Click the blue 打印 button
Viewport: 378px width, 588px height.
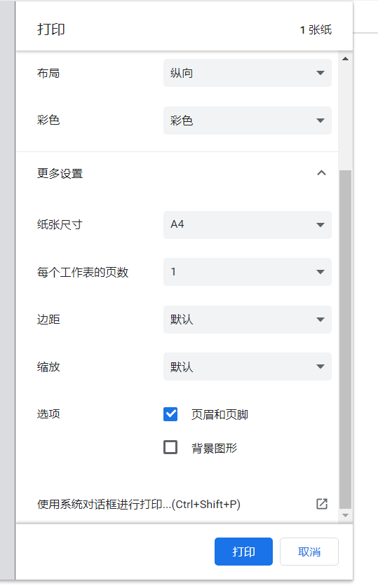(243, 552)
